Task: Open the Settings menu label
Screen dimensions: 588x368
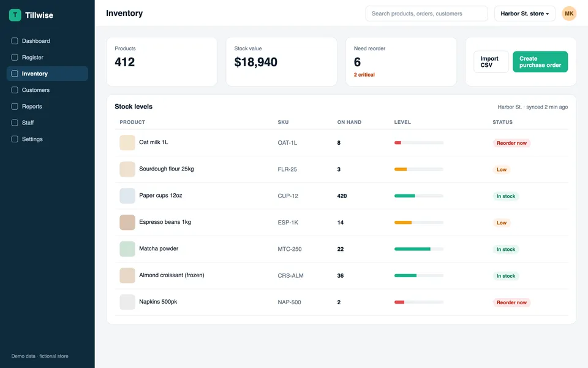Action: (x=32, y=139)
